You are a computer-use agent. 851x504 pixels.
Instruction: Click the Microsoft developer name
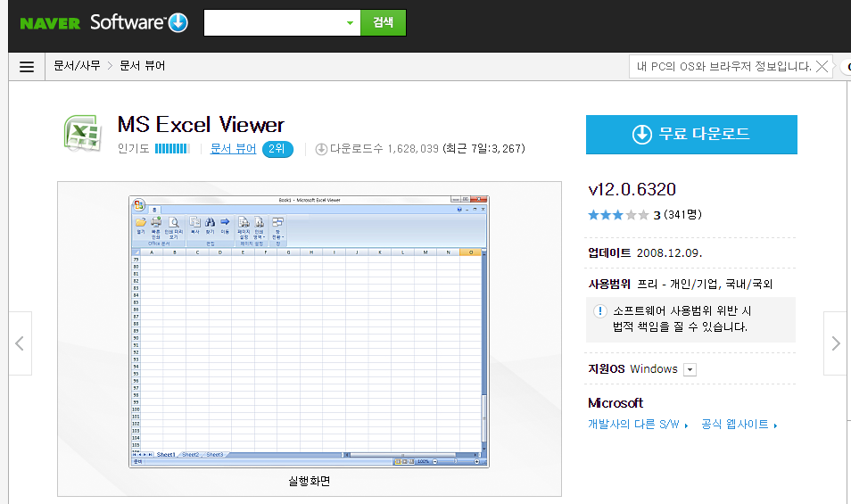tap(616, 403)
